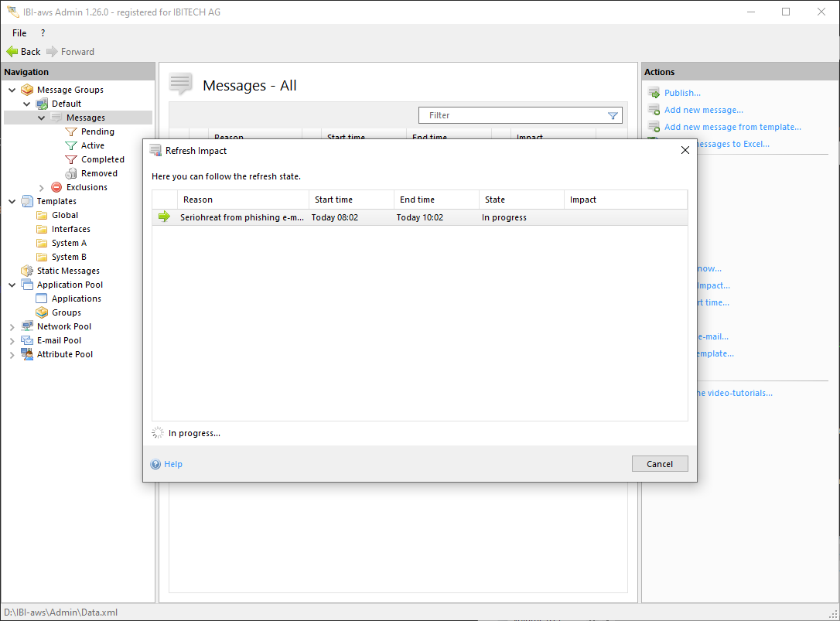
Task: Click the red Exclusions icon
Action: pos(56,187)
